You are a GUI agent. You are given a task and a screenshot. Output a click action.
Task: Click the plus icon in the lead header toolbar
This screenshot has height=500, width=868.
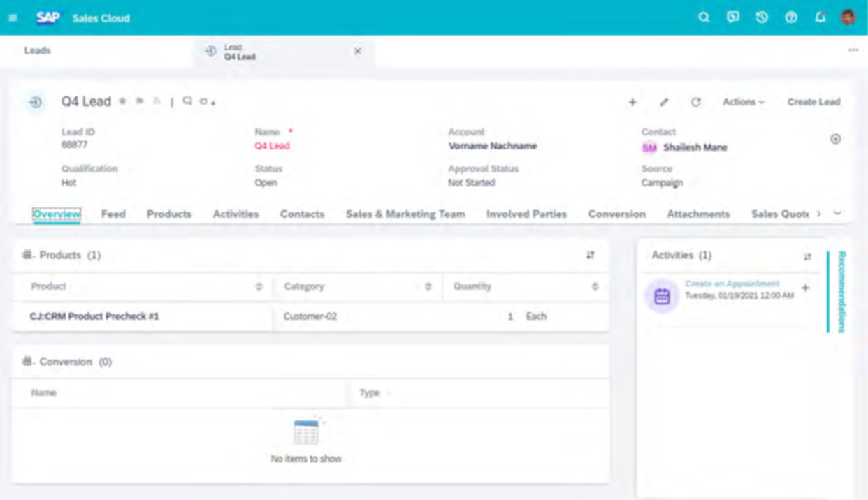632,102
